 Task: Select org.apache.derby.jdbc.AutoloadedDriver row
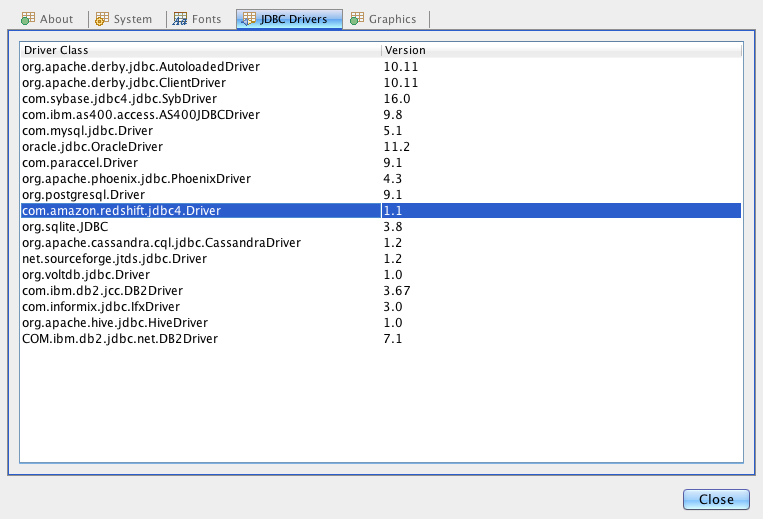coord(381,67)
